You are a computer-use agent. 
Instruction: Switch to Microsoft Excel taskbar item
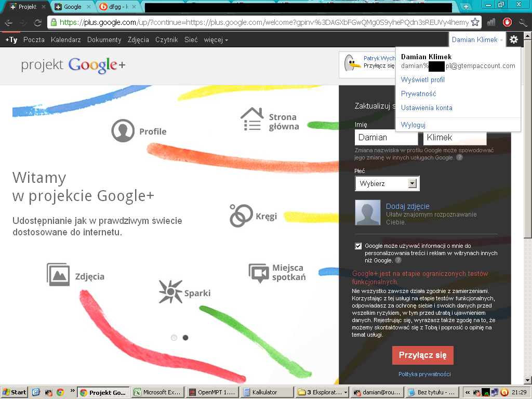coord(157,392)
